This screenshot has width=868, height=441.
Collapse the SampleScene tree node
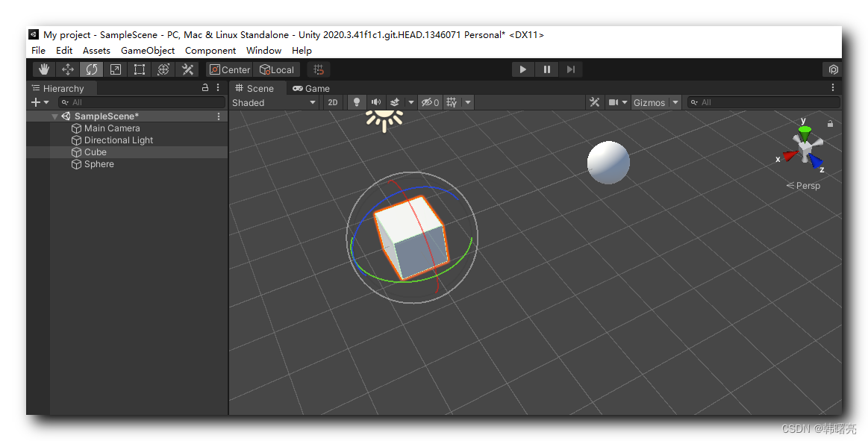[x=54, y=116]
